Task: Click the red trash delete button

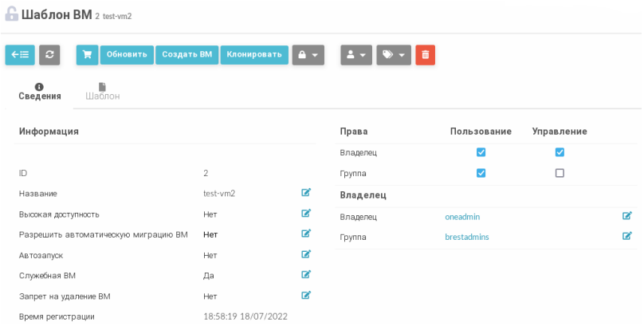Action: pyautogui.click(x=425, y=54)
